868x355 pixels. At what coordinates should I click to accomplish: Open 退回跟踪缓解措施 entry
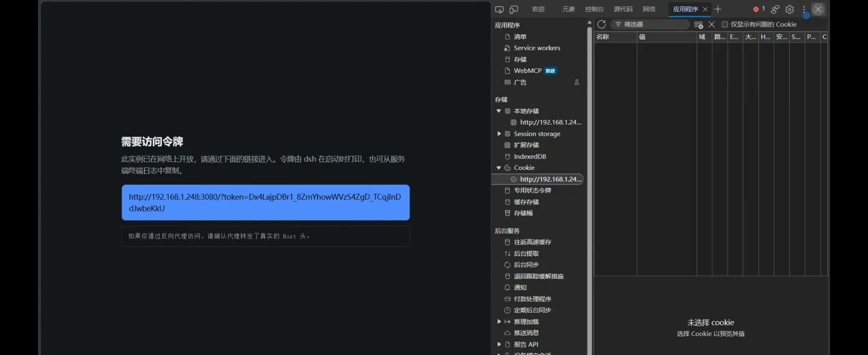[539, 276]
